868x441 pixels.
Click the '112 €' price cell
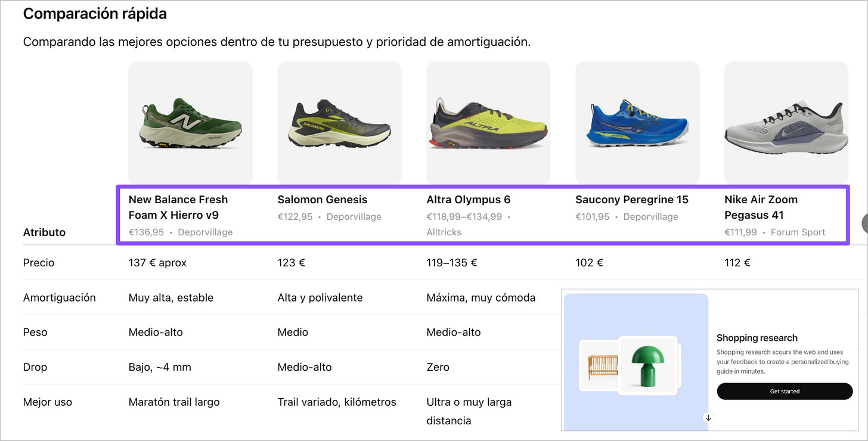[737, 263]
